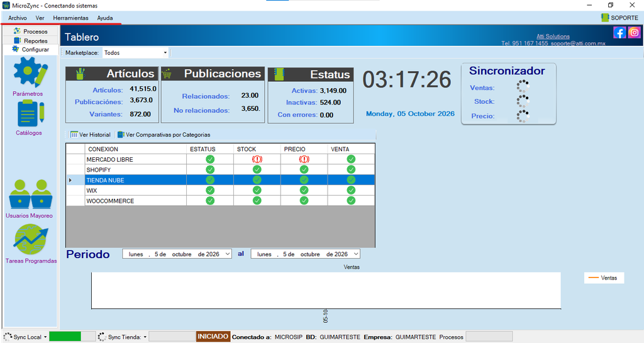Click Mercado Libre precio error icon

(304, 159)
